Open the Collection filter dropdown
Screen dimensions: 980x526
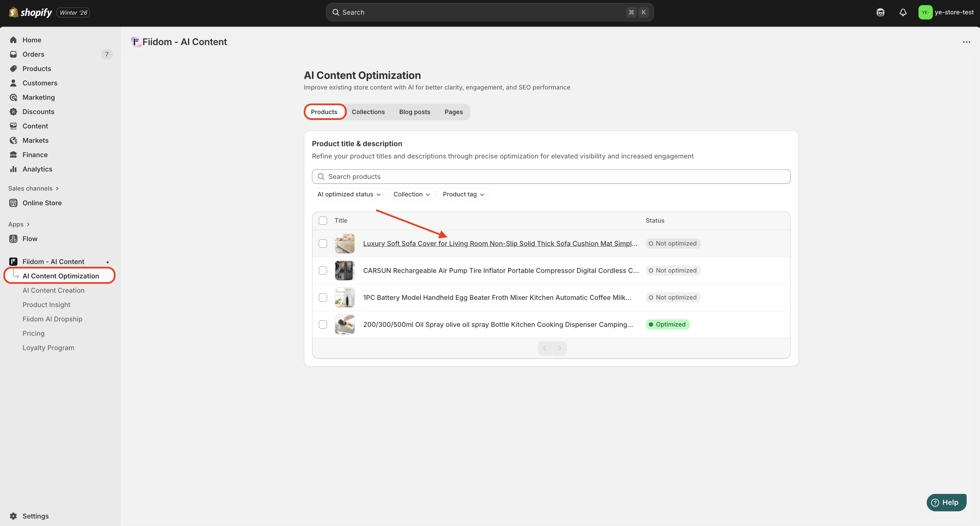pyautogui.click(x=411, y=194)
